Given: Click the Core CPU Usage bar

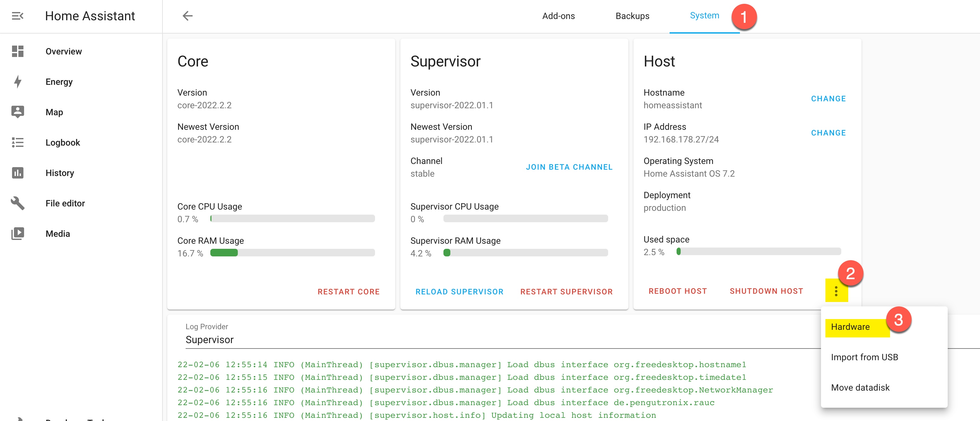Looking at the screenshot, I should (293, 219).
